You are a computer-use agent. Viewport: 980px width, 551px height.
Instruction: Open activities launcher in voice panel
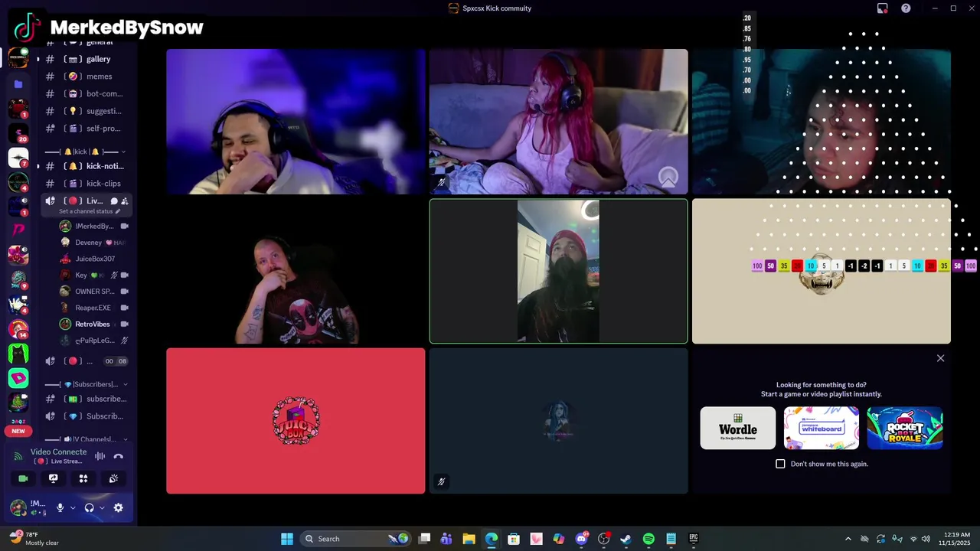(83, 478)
